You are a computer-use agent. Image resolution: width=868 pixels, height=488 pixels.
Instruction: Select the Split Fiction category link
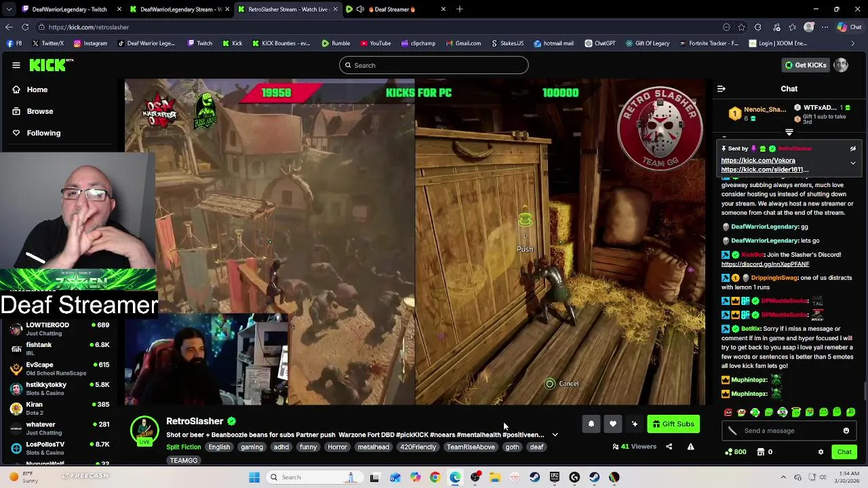click(x=183, y=447)
